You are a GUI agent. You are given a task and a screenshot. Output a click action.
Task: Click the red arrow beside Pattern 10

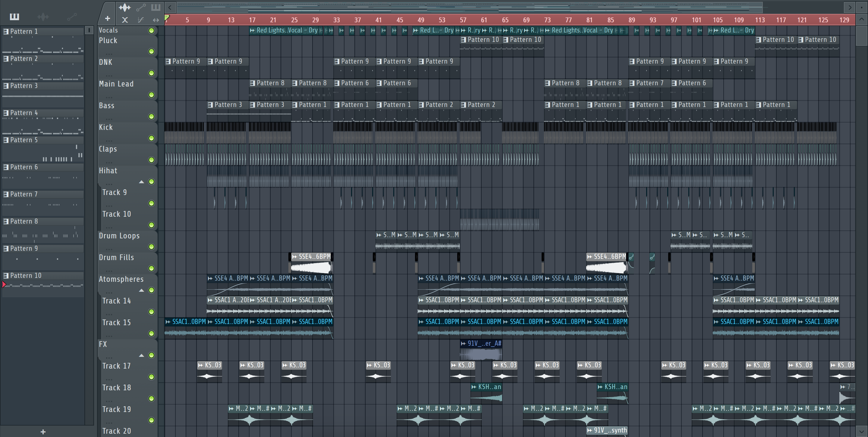(4, 285)
